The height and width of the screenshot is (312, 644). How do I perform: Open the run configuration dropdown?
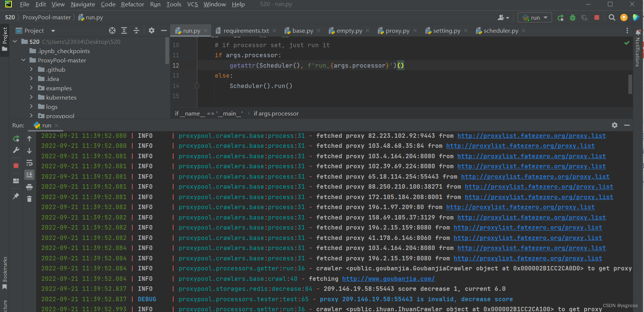pos(535,17)
